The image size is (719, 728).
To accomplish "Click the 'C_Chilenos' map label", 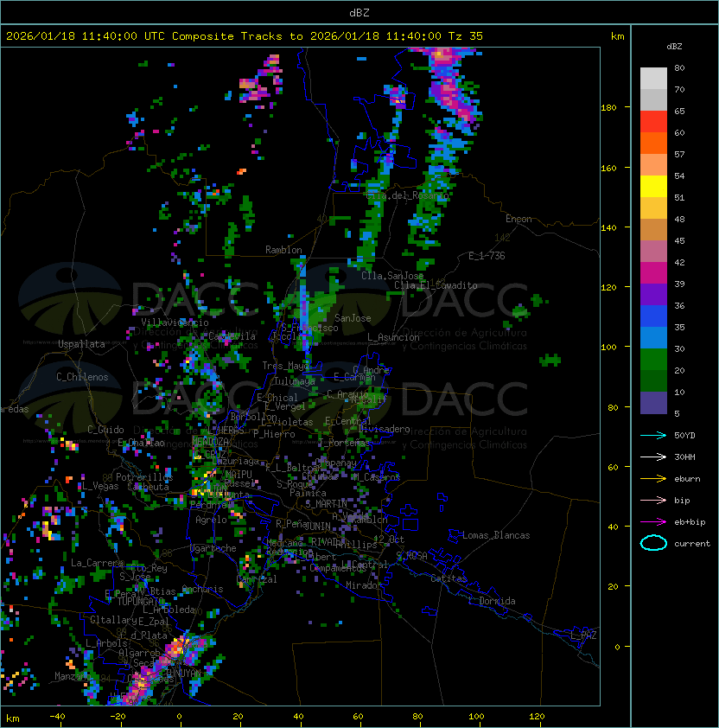I will tap(82, 377).
